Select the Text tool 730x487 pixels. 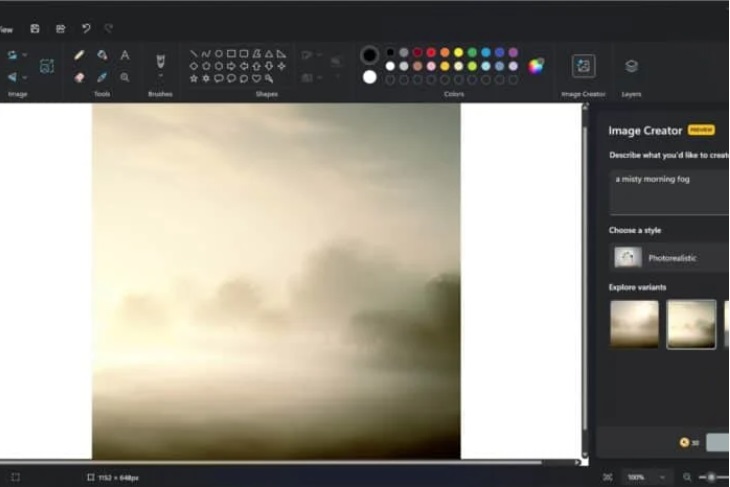tap(125, 55)
